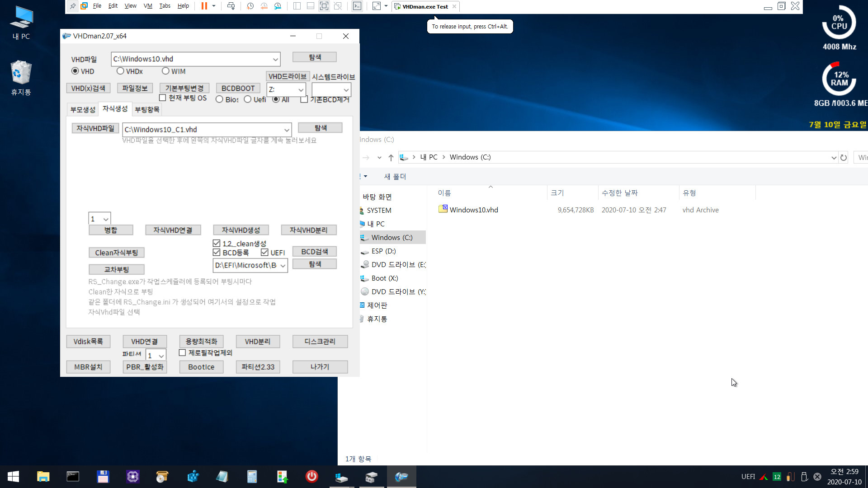
Task: Expand the D:\EFI\Microsoft BCD path dropdown
Action: (283, 265)
